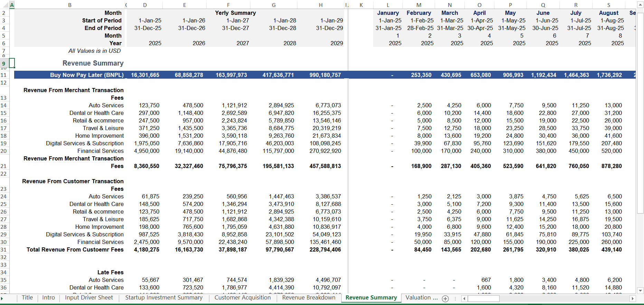This screenshot has height=305, width=644.
Task: Select Financial Services merchant value 4,950,000
Action: tap(146, 151)
